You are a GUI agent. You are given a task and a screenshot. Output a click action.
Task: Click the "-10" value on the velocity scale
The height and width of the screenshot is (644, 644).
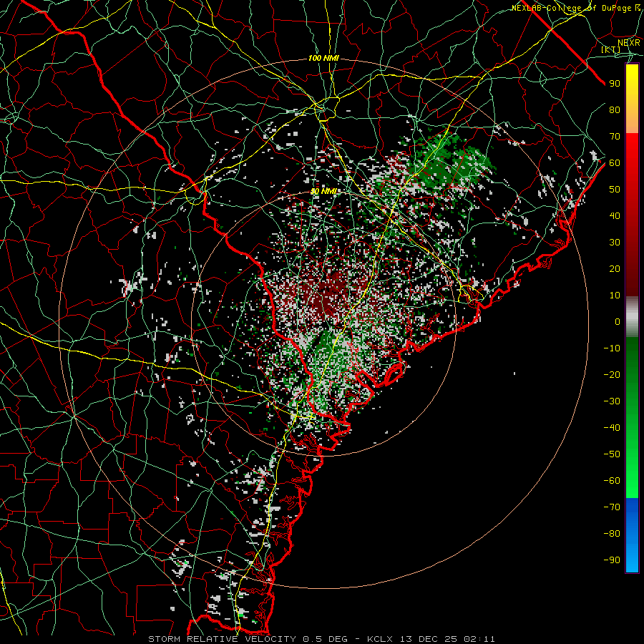pyautogui.click(x=612, y=348)
